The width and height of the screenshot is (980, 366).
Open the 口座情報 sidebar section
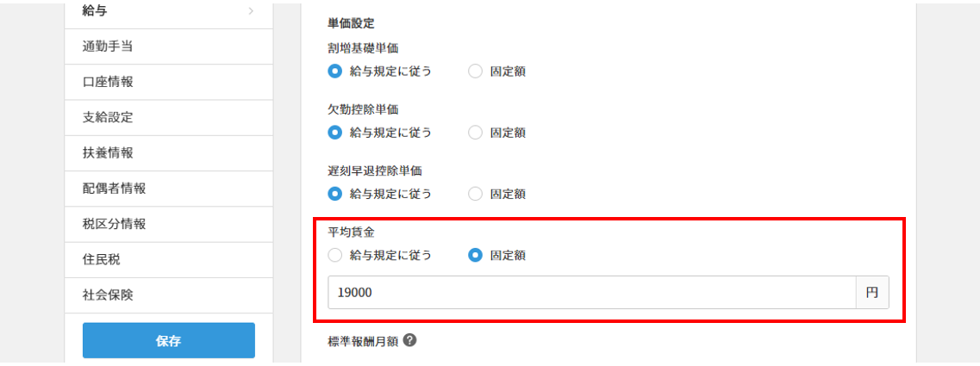coord(169,82)
